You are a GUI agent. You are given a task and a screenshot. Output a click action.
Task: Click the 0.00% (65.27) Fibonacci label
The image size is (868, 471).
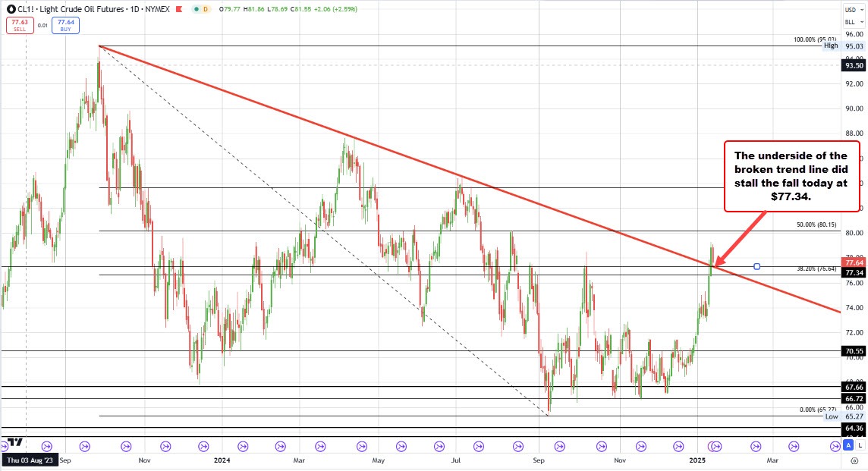(x=818, y=410)
